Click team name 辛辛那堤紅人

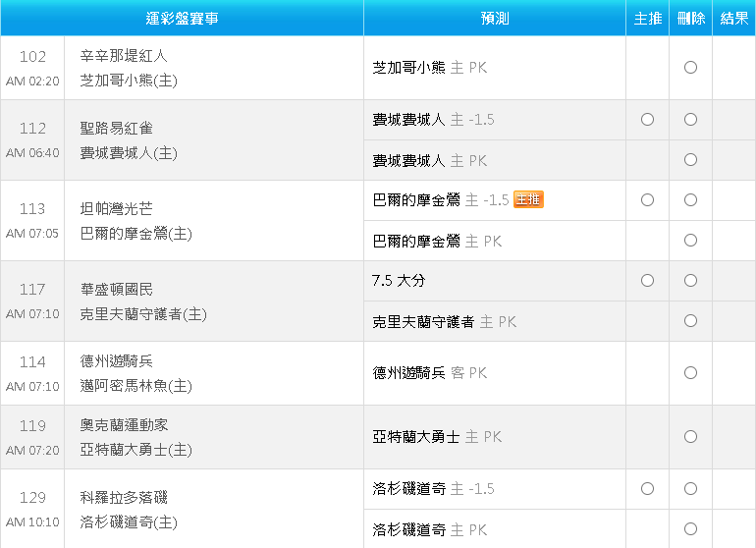click(124, 56)
